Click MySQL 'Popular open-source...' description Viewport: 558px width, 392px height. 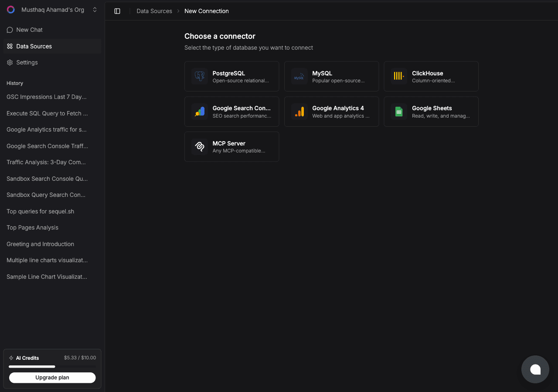(338, 81)
